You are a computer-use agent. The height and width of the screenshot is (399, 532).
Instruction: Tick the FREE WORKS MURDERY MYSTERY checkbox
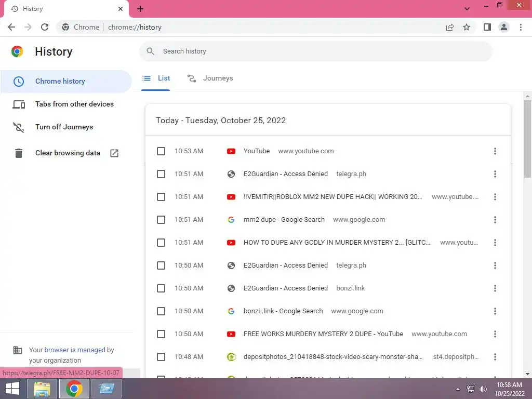(x=161, y=334)
